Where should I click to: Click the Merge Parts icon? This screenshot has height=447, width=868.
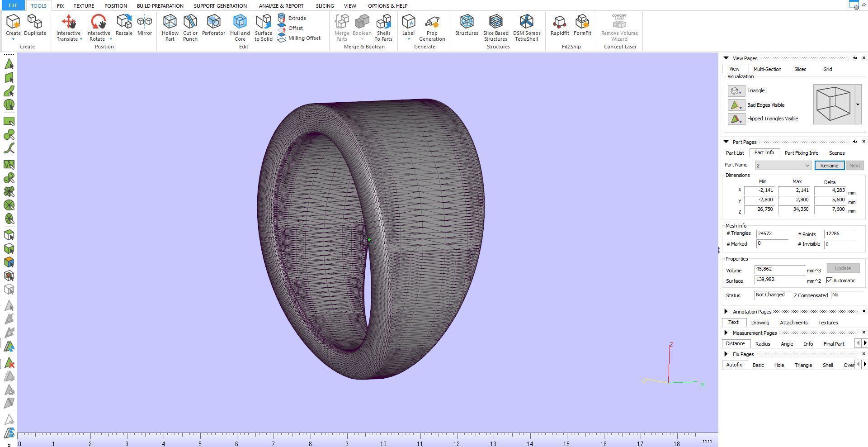[342, 21]
